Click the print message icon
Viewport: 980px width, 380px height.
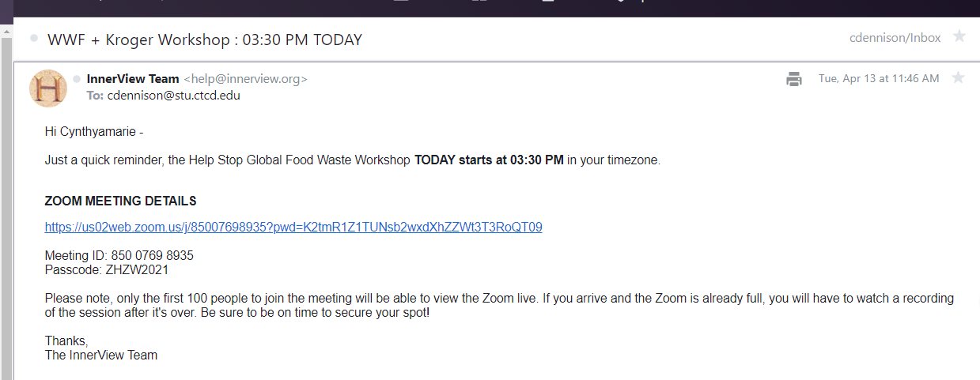pyautogui.click(x=794, y=79)
